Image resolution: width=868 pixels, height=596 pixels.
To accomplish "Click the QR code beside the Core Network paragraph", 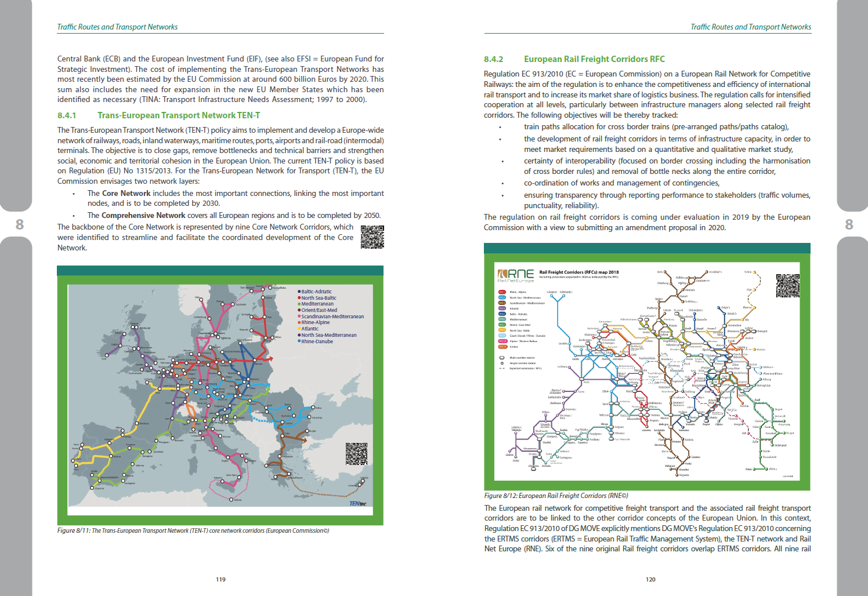I will tap(372, 237).
